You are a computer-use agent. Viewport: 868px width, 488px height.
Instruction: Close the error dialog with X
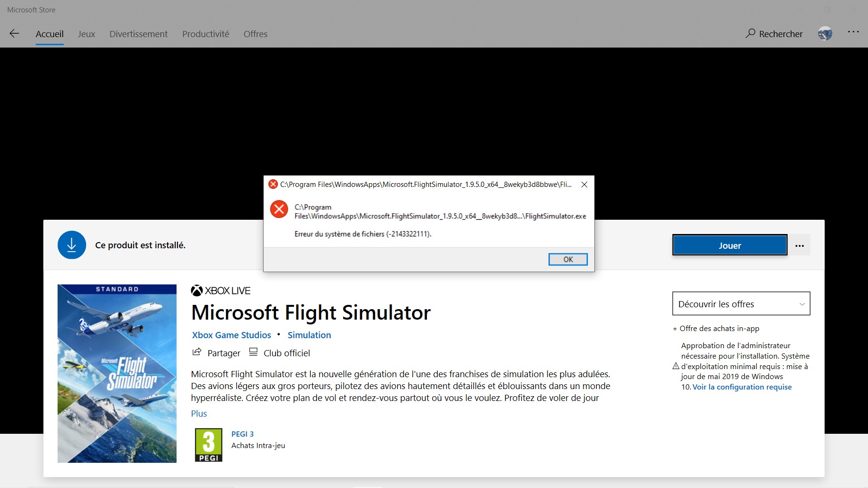[x=584, y=185]
